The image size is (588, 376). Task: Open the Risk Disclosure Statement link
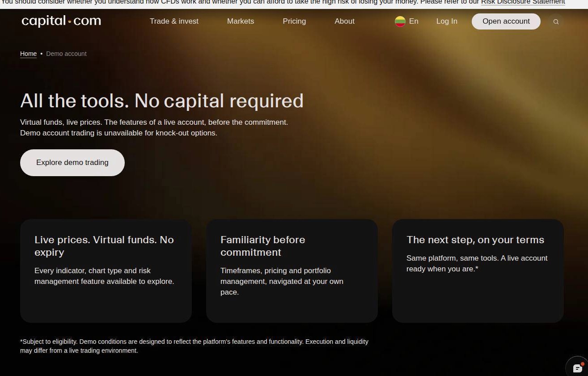coord(523,2)
